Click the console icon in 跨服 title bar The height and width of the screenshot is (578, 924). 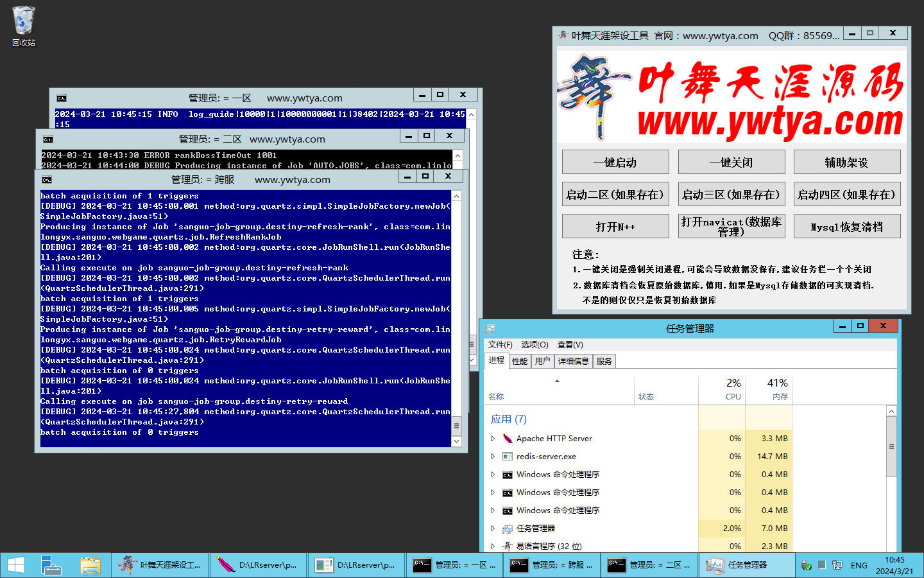tap(47, 180)
